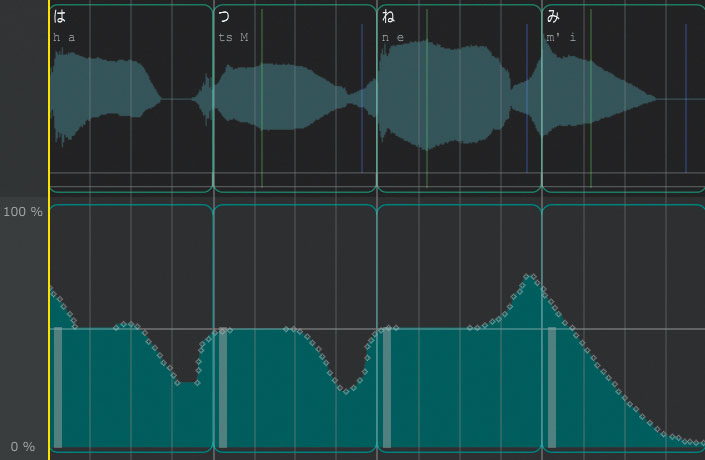705x460 pixels.
Task: Grab the light level bar in the み parameter block
Action: tap(552, 388)
